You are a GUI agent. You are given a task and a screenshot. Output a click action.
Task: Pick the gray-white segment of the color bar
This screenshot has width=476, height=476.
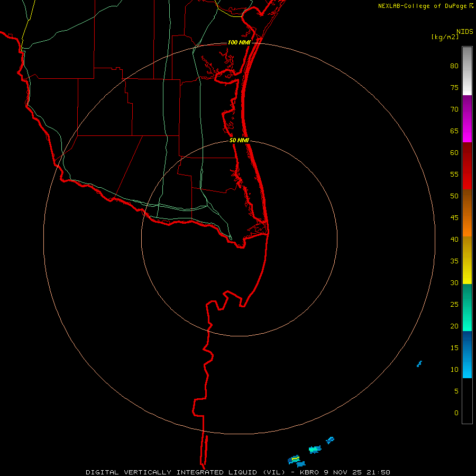click(x=467, y=71)
